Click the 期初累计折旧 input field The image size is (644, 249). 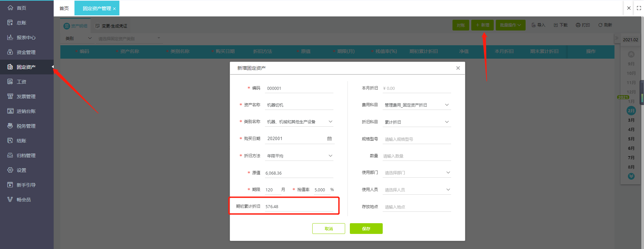coord(299,206)
